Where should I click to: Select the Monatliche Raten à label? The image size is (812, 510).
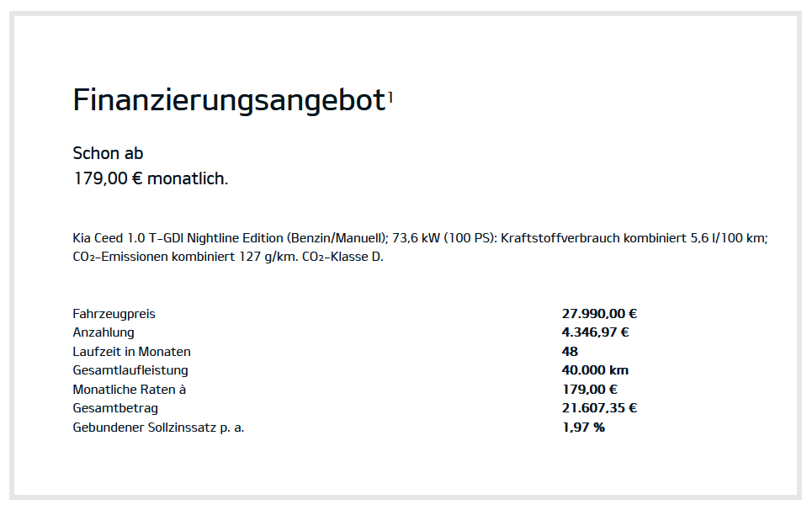click(x=130, y=390)
